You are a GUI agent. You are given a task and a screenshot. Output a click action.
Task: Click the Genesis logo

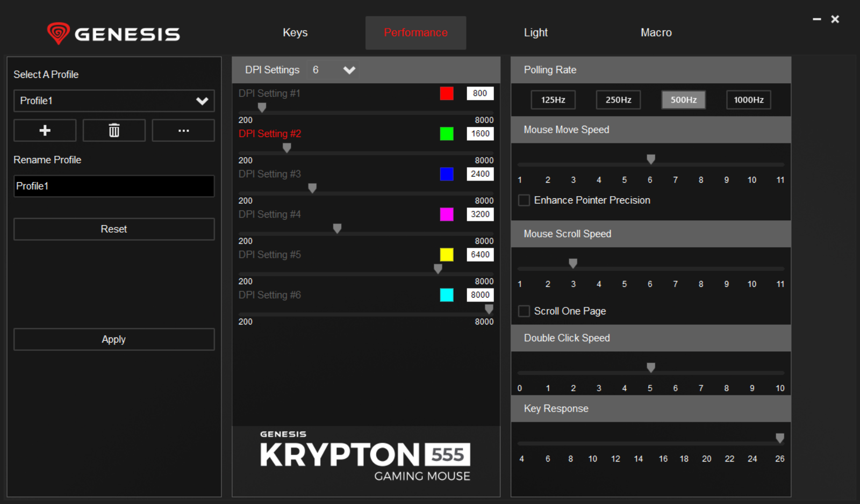[113, 33]
